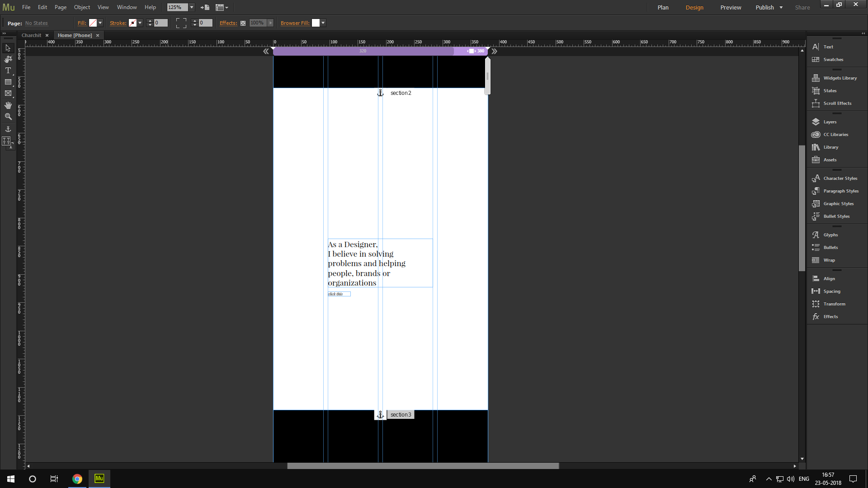Expand the Publish dropdown arrow
868x488 pixels.
781,7
